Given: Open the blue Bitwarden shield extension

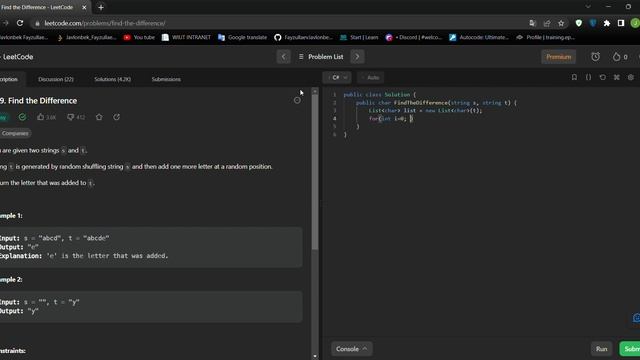Looking at the screenshot, I should click(593, 23).
